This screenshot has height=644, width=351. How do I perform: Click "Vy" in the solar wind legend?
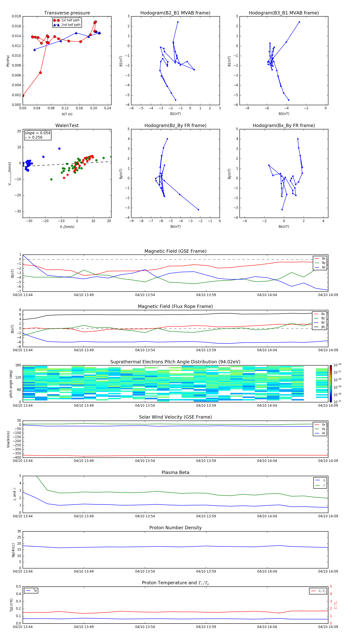324,429
